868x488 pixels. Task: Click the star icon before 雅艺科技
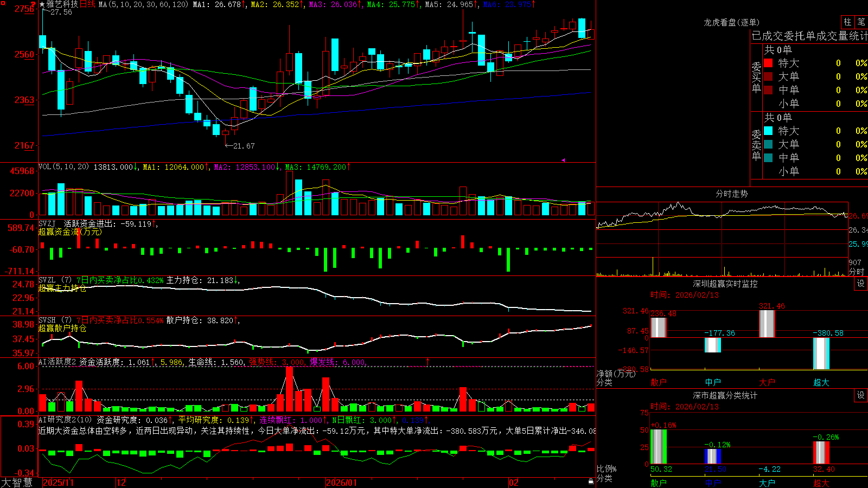point(42,4)
